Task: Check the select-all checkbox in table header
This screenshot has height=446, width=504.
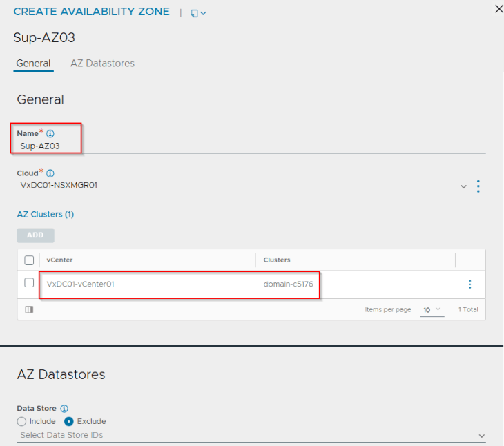Action: coord(29,260)
